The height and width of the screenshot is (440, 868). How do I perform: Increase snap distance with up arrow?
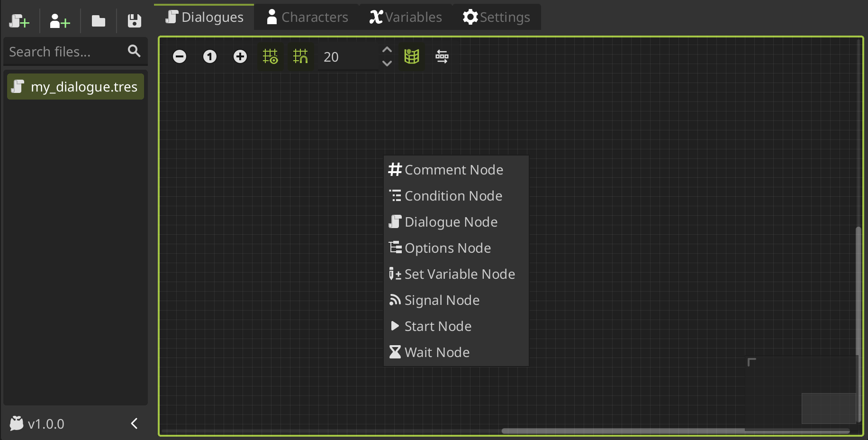387,50
